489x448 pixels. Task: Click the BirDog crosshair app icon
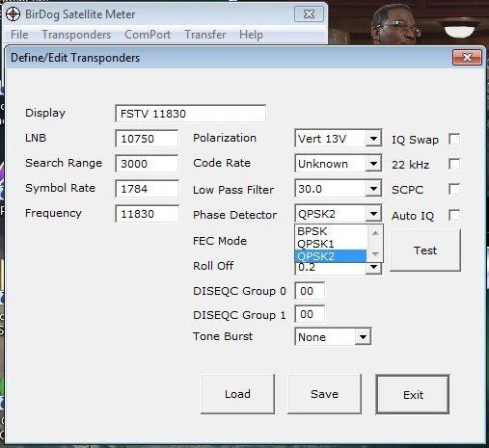coord(14,14)
